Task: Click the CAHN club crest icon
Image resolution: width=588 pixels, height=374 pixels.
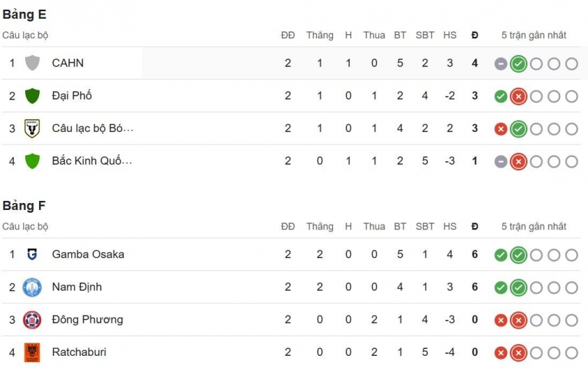Action: [32, 63]
